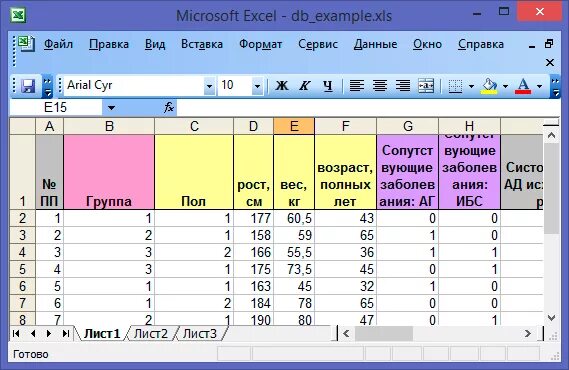Open the Формат menu
The width and height of the screenshot is (569, 370).
(x=260, y=44)
